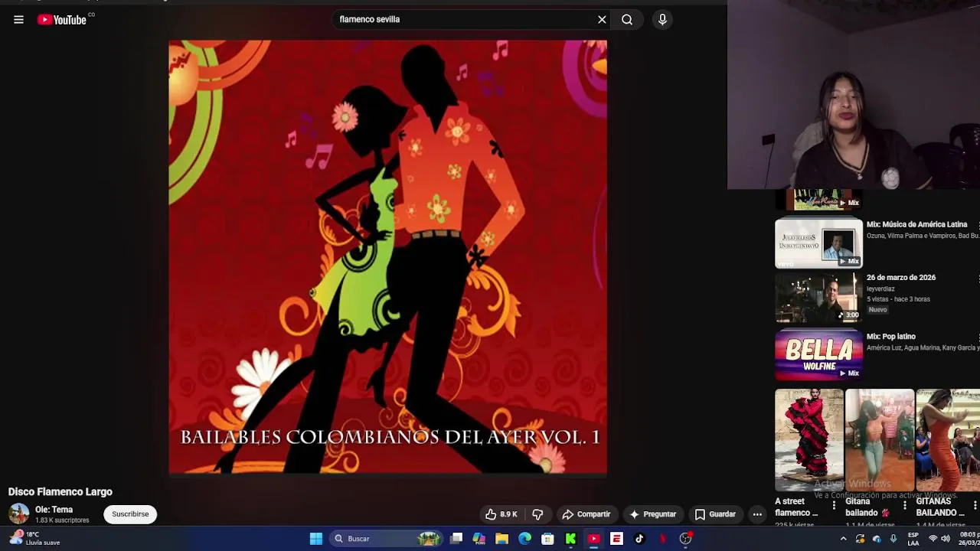Open the Windows Start menu
This screenshot has height=551, width=980.
(x=315, y=539)
